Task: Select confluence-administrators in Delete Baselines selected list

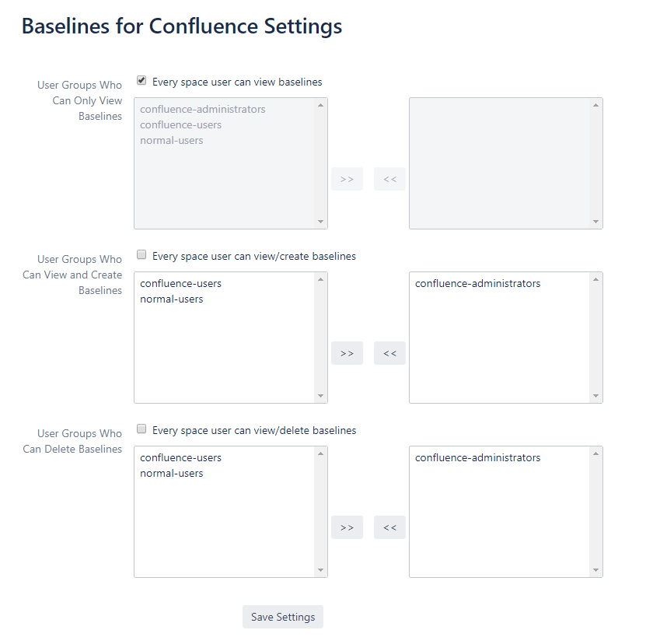Action: point(477,458)
